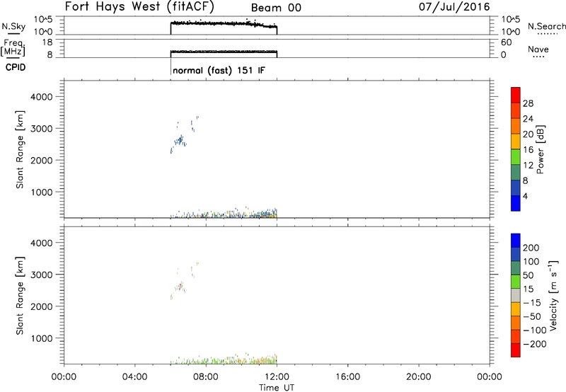Click the '4' Power colorbar label
The width and height of the screenshot is (566, 392).
coord(526,196)
